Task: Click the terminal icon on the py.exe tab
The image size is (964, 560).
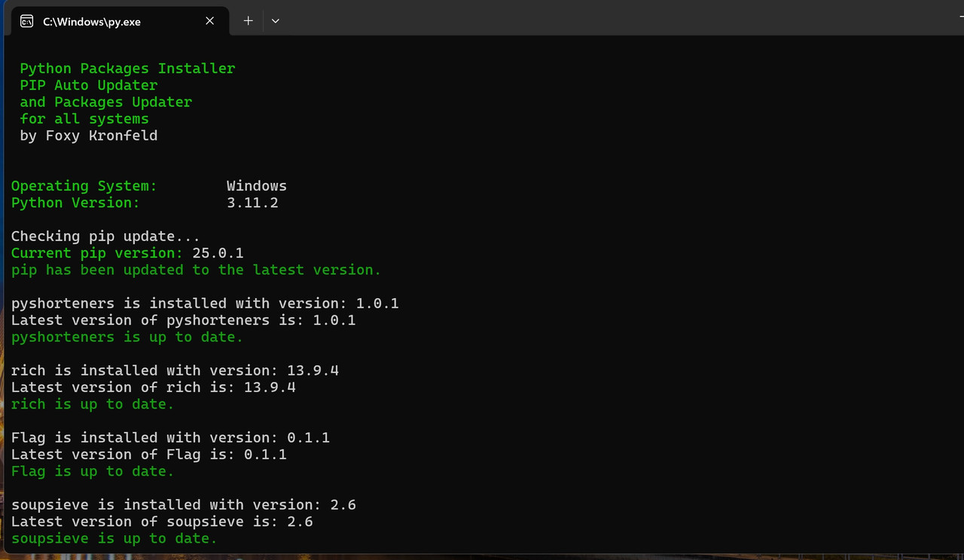Action: pos(27,21)
